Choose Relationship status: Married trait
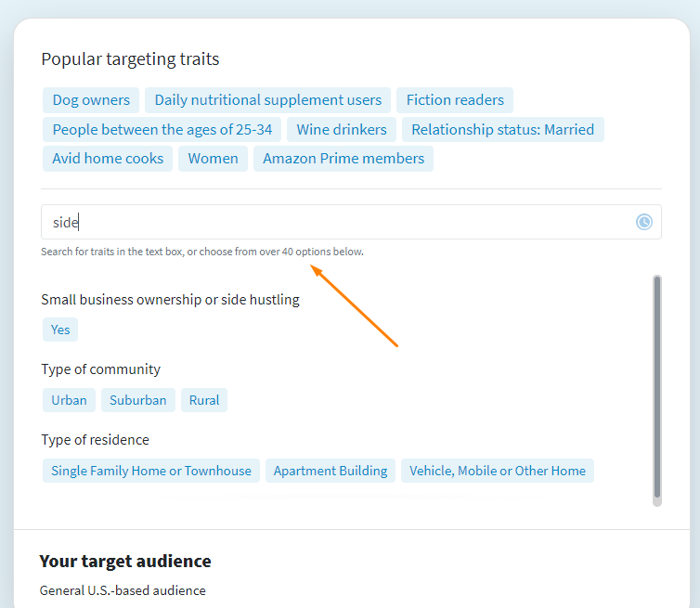 coord(502,129)
